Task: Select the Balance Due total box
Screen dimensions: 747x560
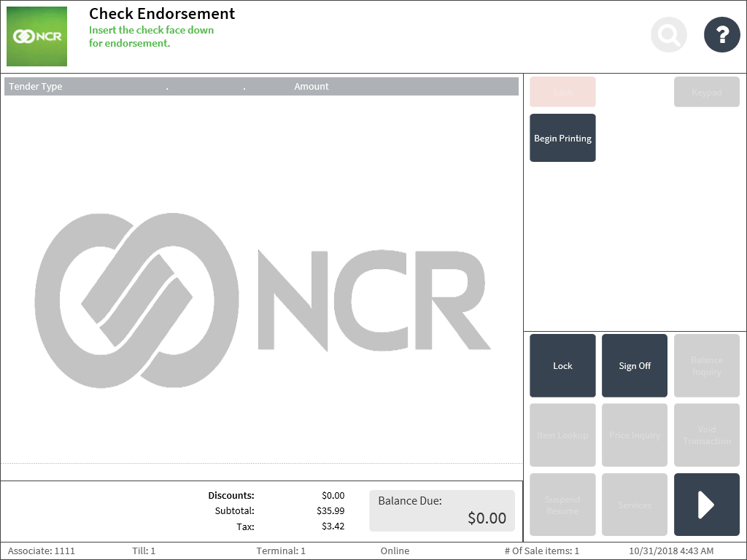Action: coord(442,510)
